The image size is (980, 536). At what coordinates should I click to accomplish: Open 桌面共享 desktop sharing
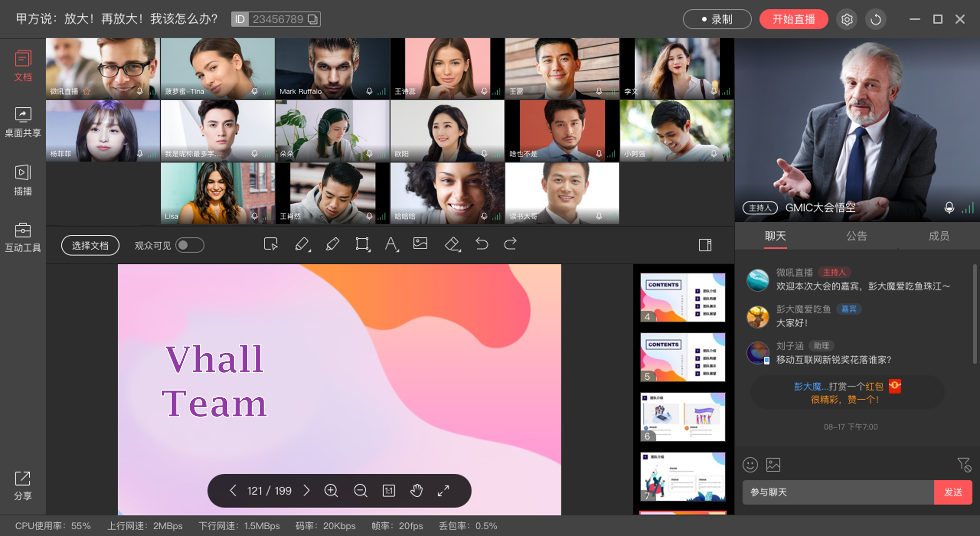(23, 123)
